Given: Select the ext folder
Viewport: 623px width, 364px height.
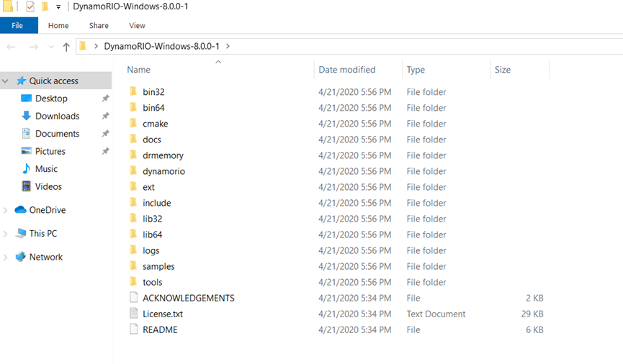Looking at the screenshot, I should (148, 187).
